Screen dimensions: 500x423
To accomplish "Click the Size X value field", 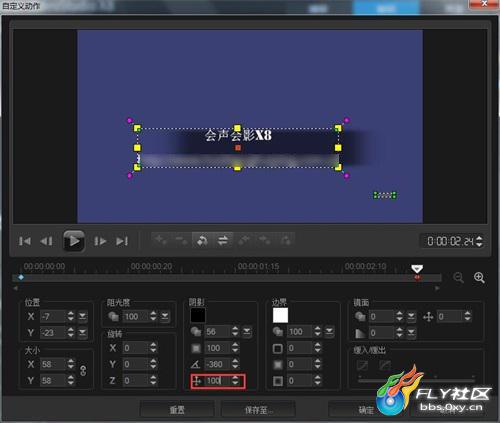I will [x=53, y=364].
